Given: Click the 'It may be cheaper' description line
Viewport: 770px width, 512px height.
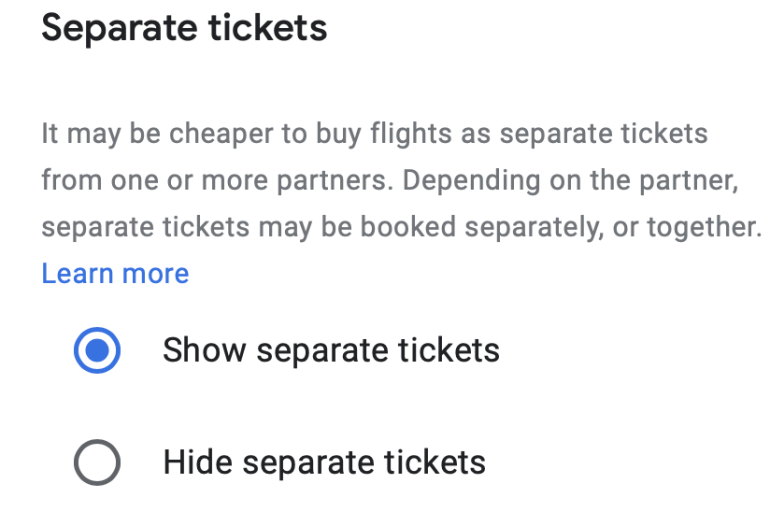Looking at the screenshot, I should coord(374,134).
